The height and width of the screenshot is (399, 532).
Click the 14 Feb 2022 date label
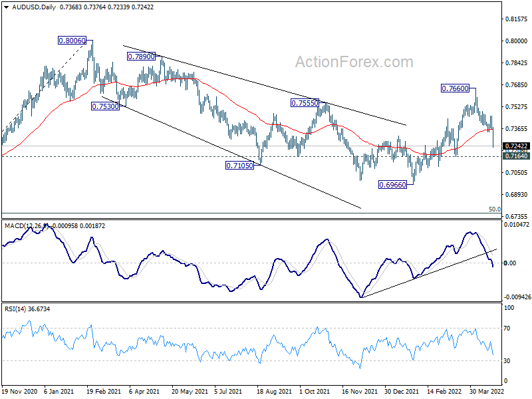click(x=444, y=392)
